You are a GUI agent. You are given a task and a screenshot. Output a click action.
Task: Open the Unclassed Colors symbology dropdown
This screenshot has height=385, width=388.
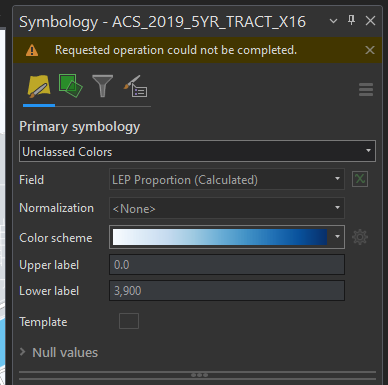tap(197, 151)
